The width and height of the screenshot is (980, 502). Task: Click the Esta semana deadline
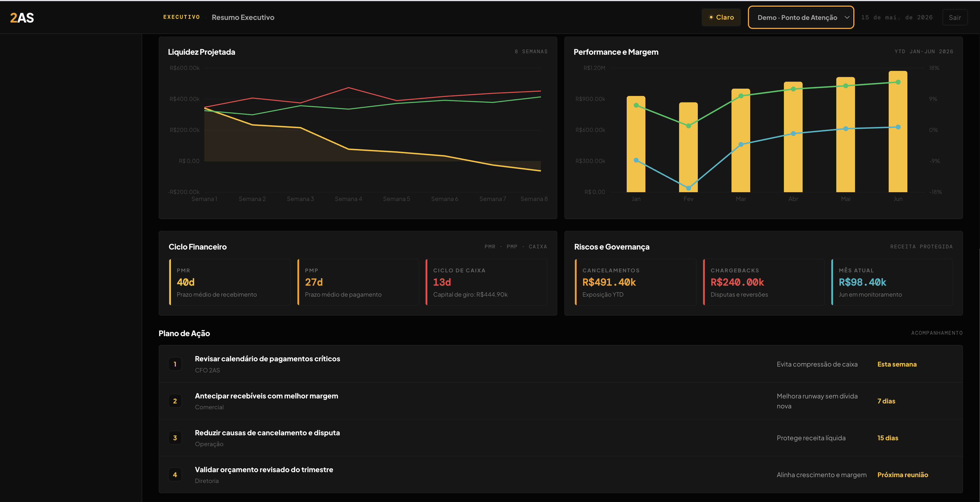coord(897,364)
